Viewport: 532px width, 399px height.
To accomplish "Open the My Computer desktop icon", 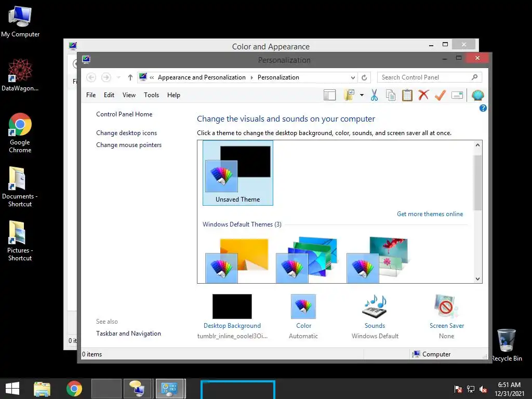I will coord(20,21).
